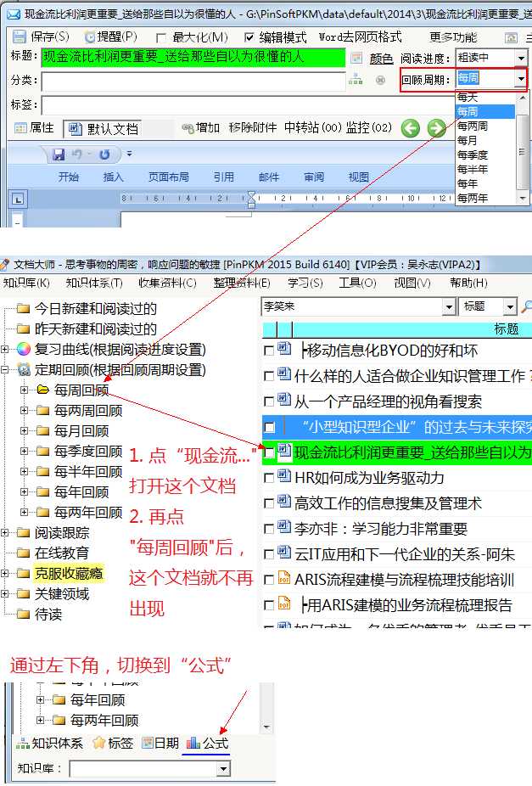The width and height of the screenshot is (532, 786).
Task: Click the Word quick-save icon
Action: [x=59, y=154]
